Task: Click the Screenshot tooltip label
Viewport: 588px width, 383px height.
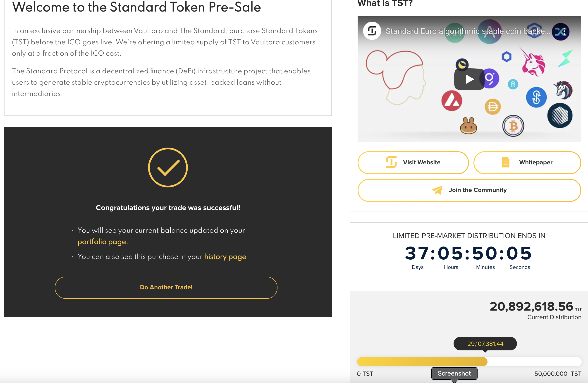Action: [454, 373]
